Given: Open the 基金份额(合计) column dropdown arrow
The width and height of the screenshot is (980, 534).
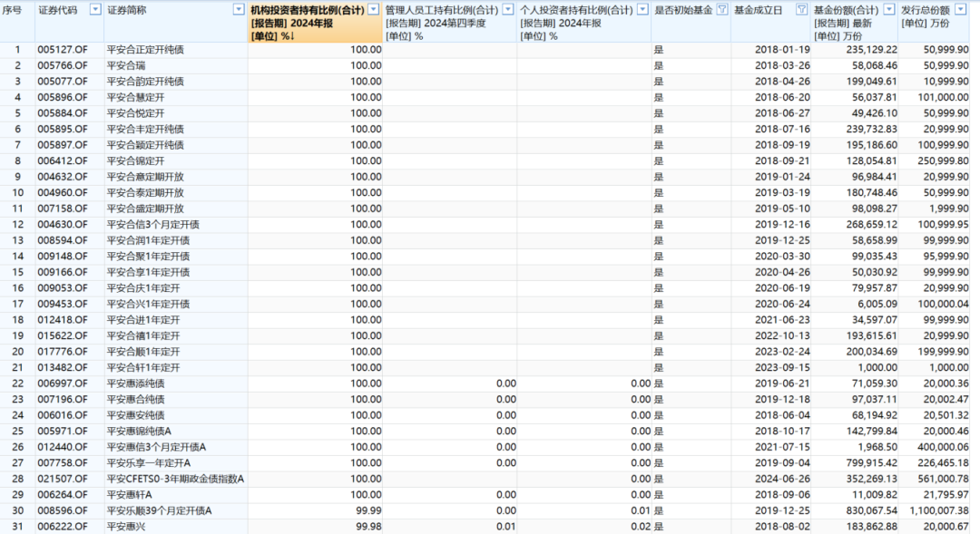Looking at the screenshot, I should pyautogui.click(x=888, y=9).
